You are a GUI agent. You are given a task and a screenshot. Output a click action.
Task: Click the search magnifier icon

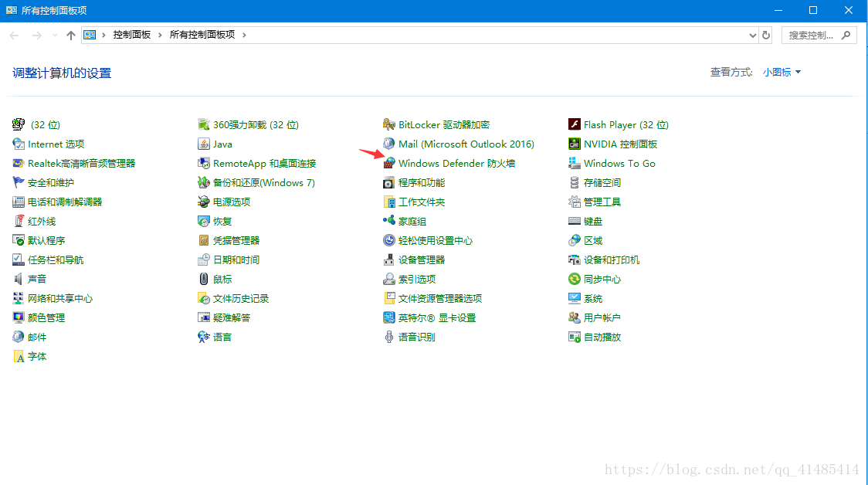[x=846, y=36]
